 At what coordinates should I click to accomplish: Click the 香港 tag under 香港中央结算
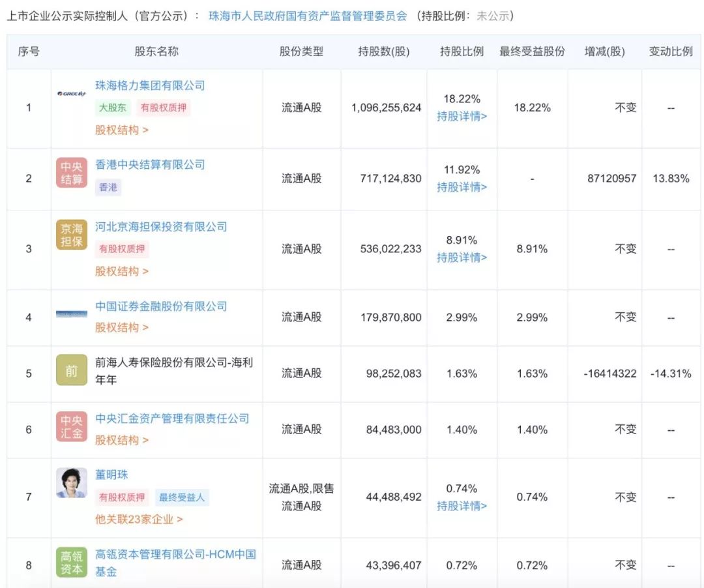(x=108, y=187)
